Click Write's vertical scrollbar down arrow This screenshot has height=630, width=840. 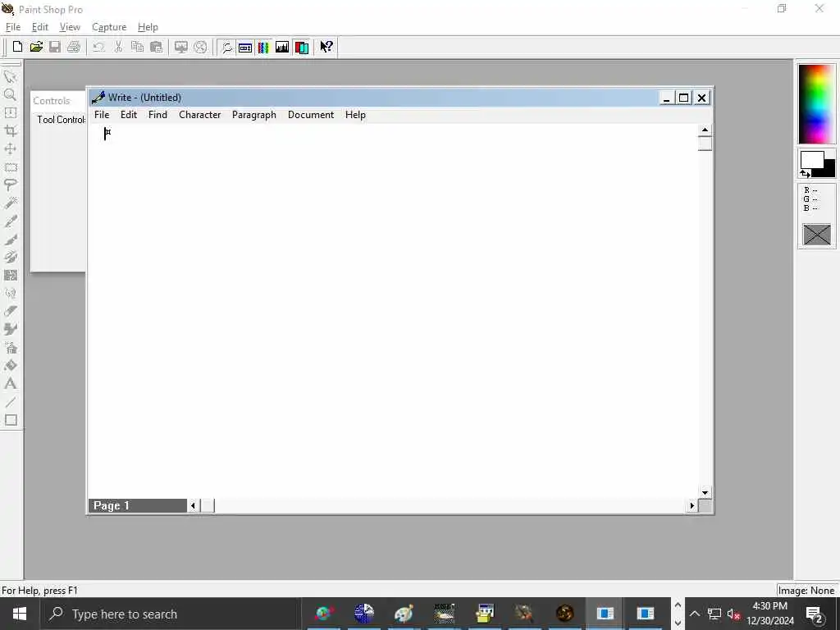point(705,492)
